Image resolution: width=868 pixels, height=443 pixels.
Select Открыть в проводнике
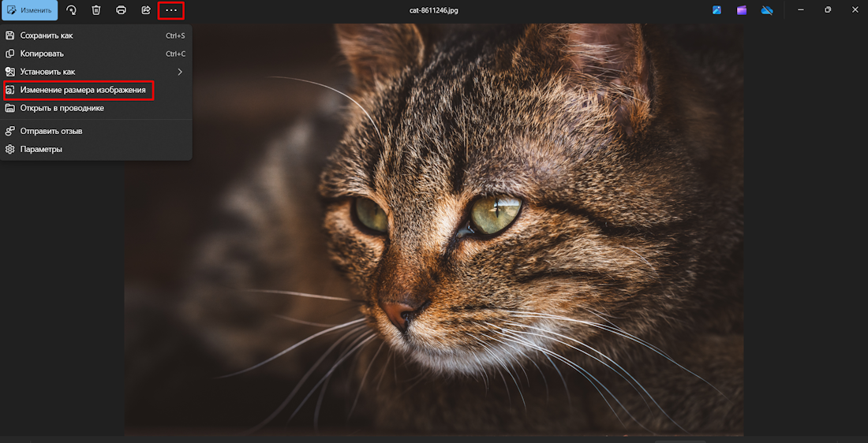[62, 108]
